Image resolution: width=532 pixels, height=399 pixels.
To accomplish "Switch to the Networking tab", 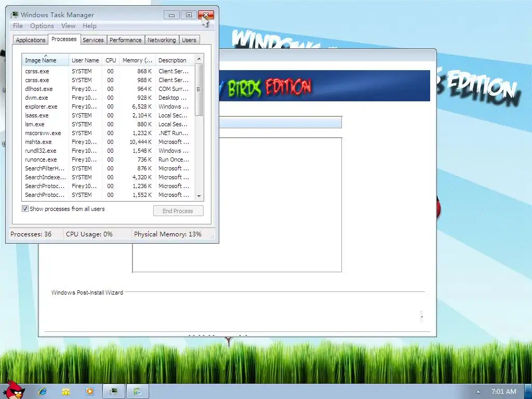I will point(162,40).
